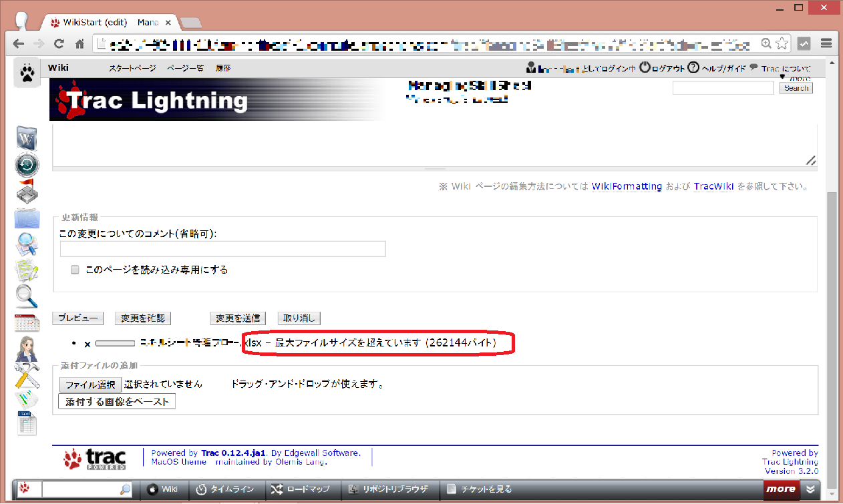Select the hammer and wrench tools sidebar icon
The height and width of the screenshot is (504, 843).
27,375
